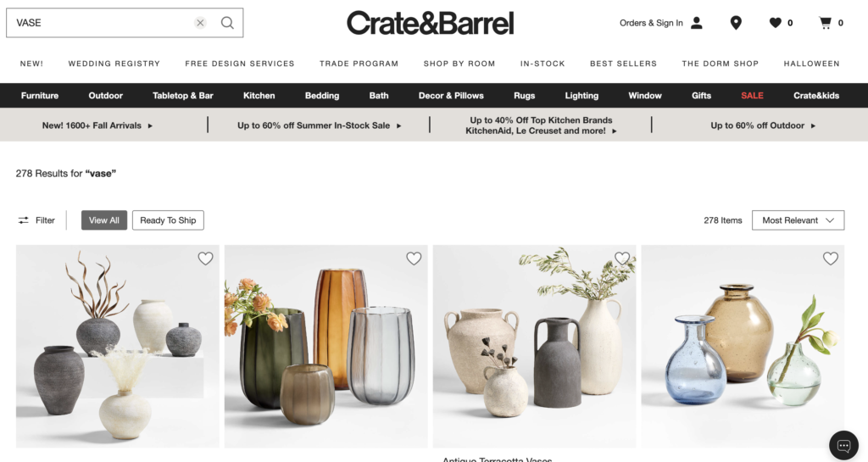This screenshot has width=868, height=462.
Task: Open the live chat bubble
Action: [x=843, y=445]
